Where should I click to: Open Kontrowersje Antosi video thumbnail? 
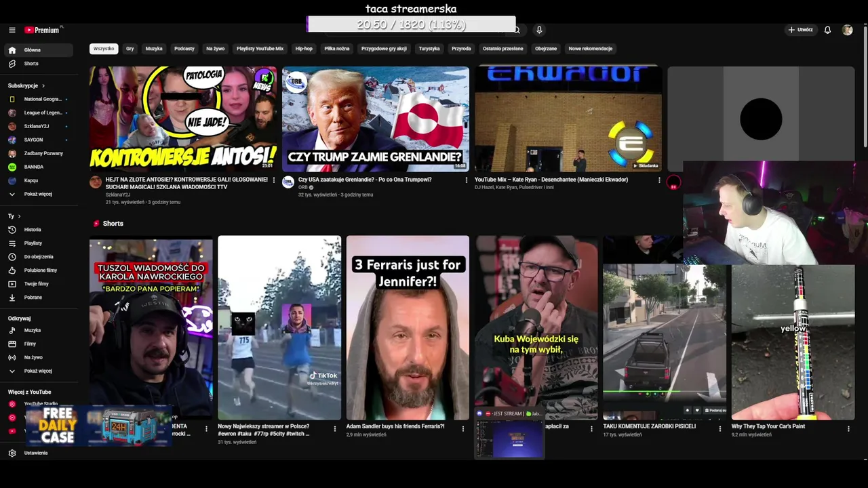(x=183, y=119)
